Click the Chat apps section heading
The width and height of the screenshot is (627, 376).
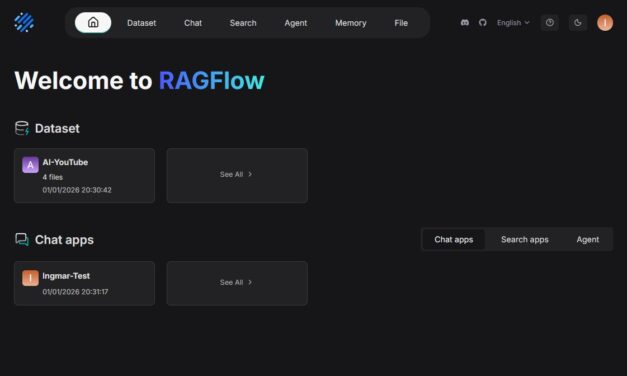[x=64, y=240]
